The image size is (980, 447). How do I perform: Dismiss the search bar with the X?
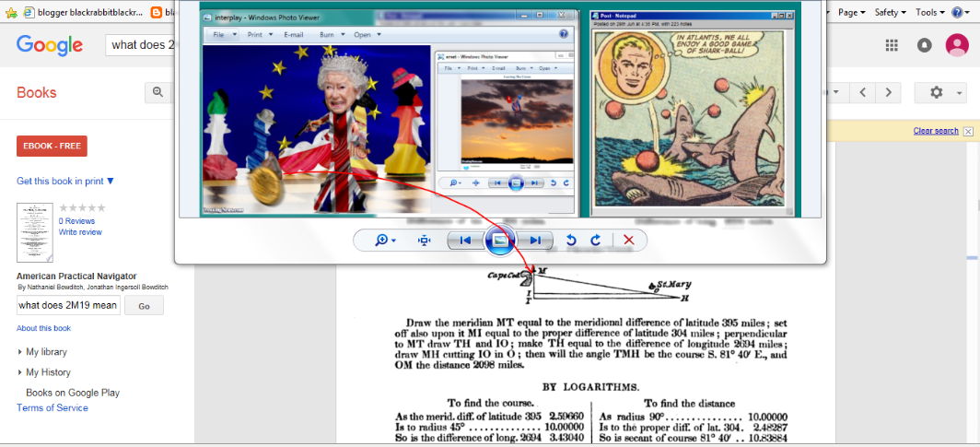pyautogui.click(x=967, y=131)
